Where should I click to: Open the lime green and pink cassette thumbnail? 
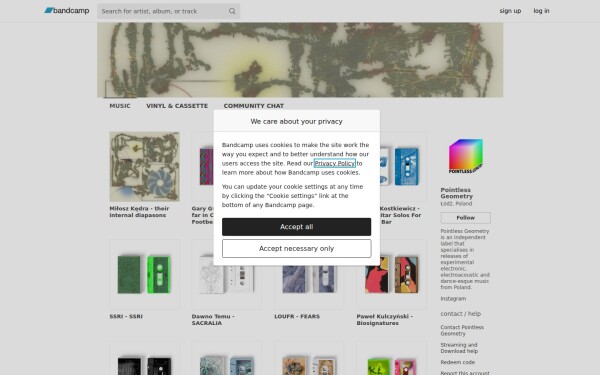click(x=391, y=358)
